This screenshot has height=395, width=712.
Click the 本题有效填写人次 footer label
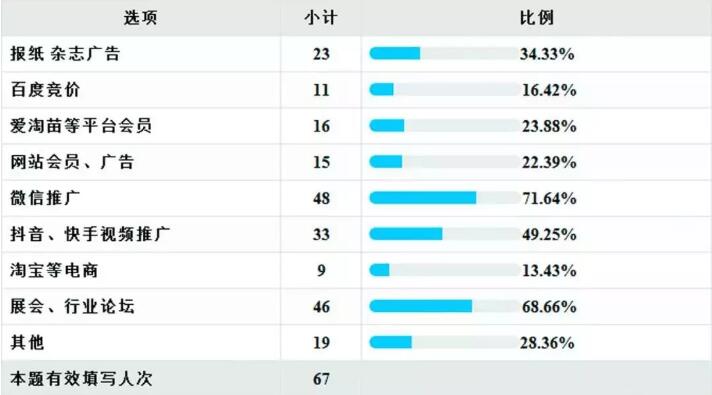point(81,379)
